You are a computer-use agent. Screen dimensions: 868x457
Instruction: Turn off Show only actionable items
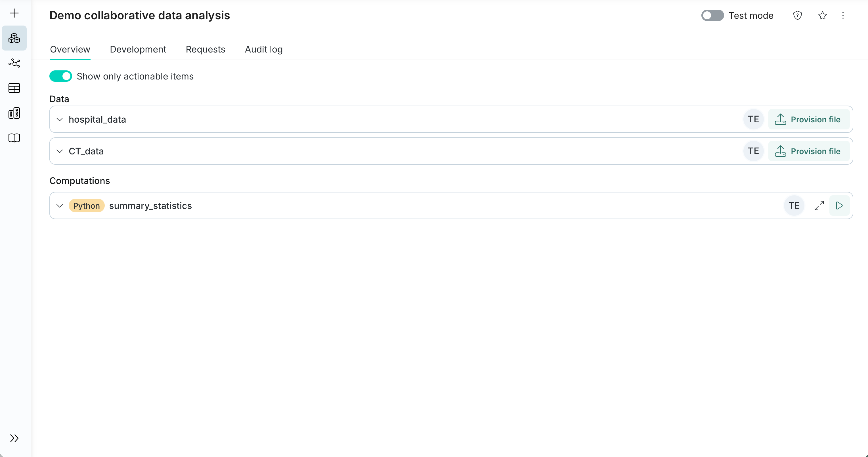coord(61,76)
